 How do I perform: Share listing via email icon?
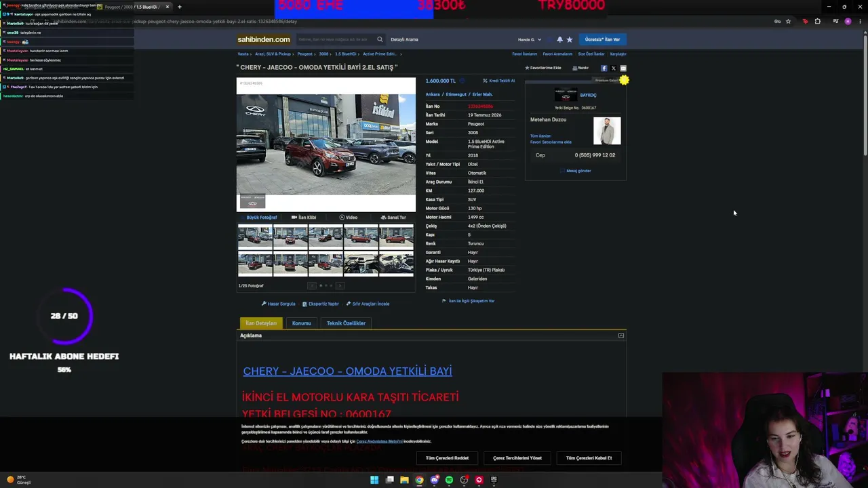point(623,68)
